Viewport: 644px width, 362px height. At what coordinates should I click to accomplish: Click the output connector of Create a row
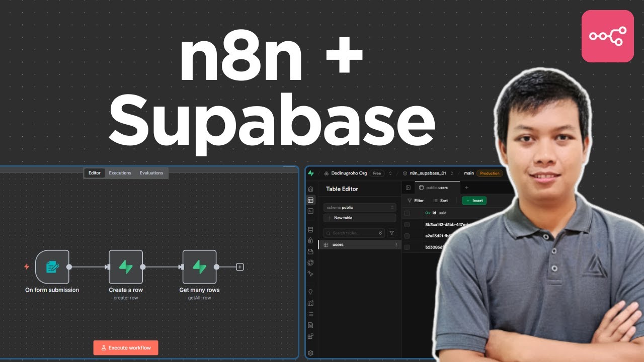(143, 267)
